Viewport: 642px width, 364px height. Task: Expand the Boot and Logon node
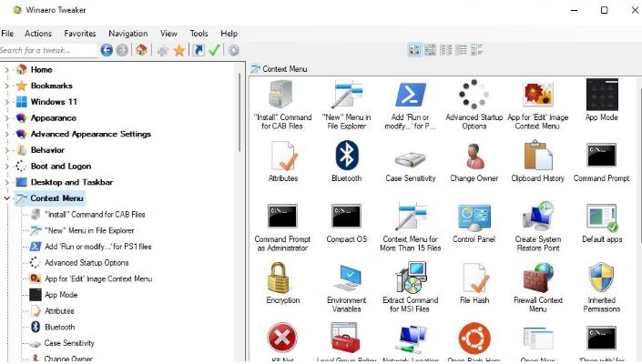pyautogui.click(x=6, y=167)
